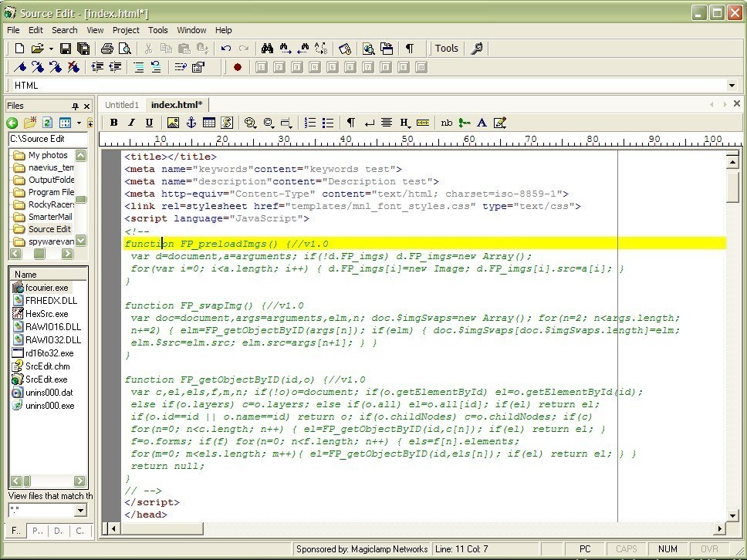Insert image using picture icon

pos(173,123)
